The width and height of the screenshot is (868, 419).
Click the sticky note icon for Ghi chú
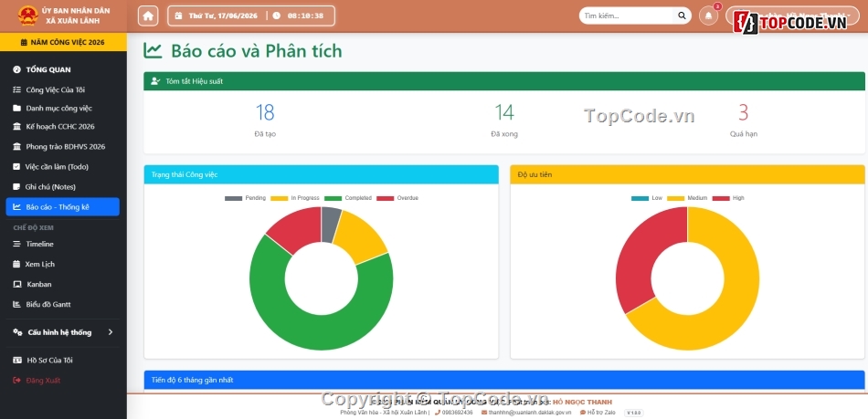click(16, 187)
